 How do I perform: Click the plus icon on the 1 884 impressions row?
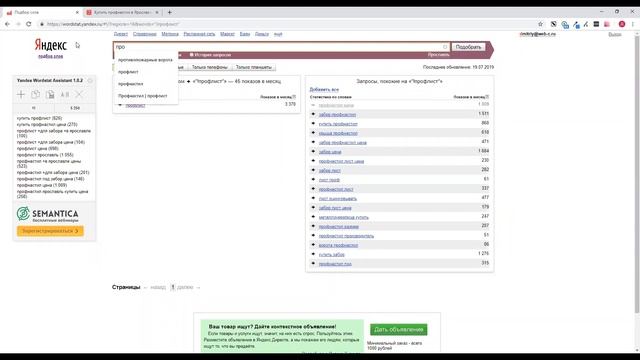[x=313, y=151]
